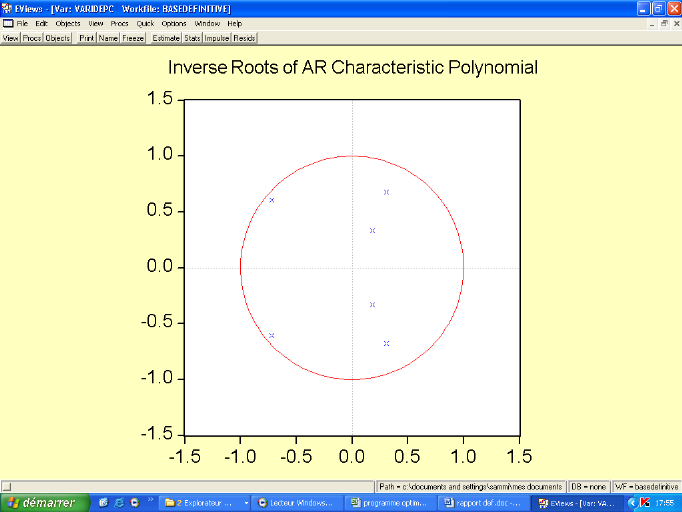Open the Edit menu
682x512 pixels.
41,23
